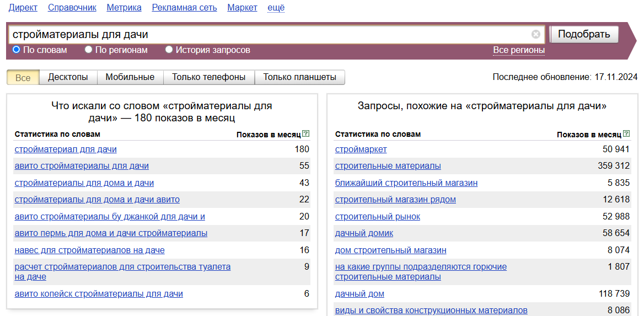Viewport: 644px width, 316px height.
Task: Open the 'Директ' link
Action: click(x=23, y=7)
